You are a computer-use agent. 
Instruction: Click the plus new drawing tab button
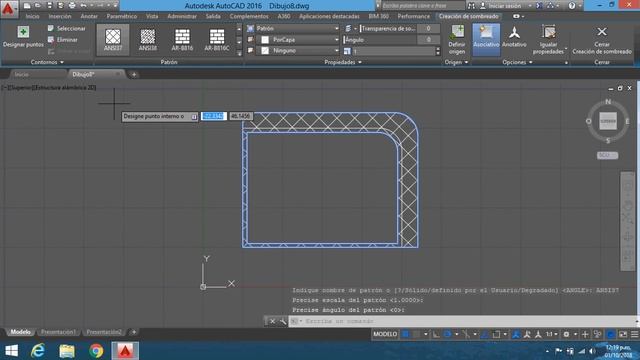coord(133,74)
